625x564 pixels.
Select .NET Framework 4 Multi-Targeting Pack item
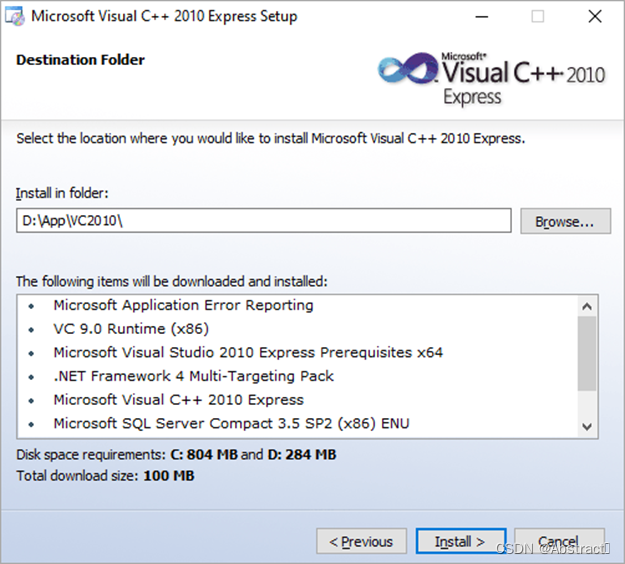193,376
